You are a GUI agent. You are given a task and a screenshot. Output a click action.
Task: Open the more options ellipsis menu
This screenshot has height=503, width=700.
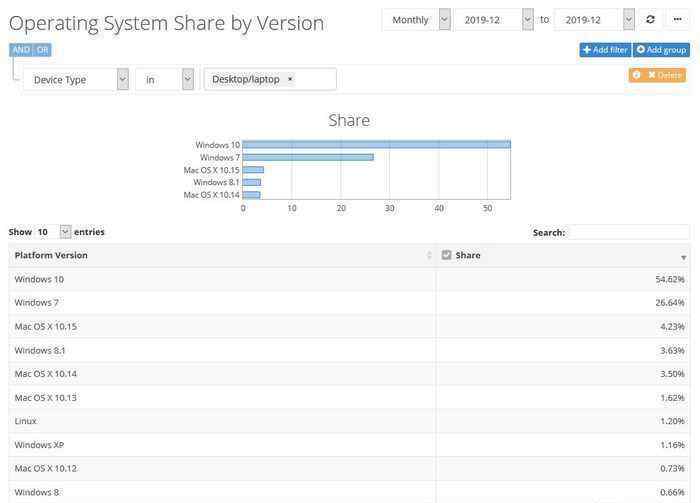coord(677,20)
